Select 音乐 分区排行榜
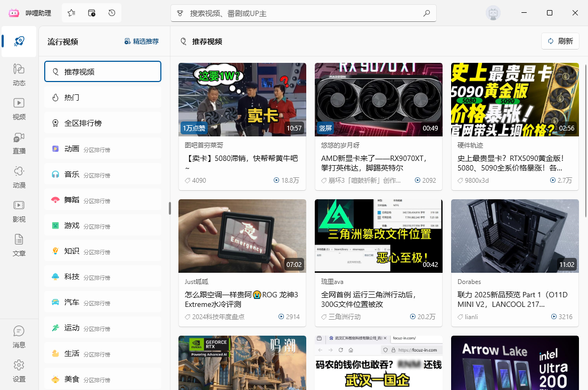Image resolution: width=588 pixels, height=390 pixels. [103, 174]
